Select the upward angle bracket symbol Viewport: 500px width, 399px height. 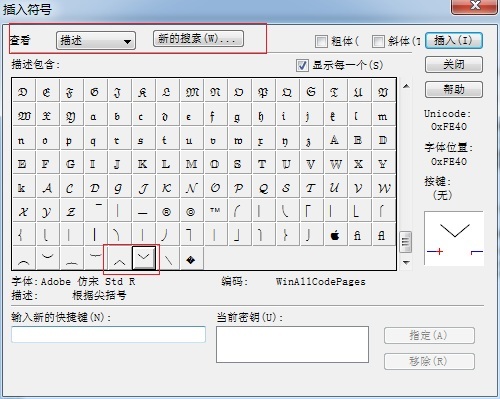[119, 259]
